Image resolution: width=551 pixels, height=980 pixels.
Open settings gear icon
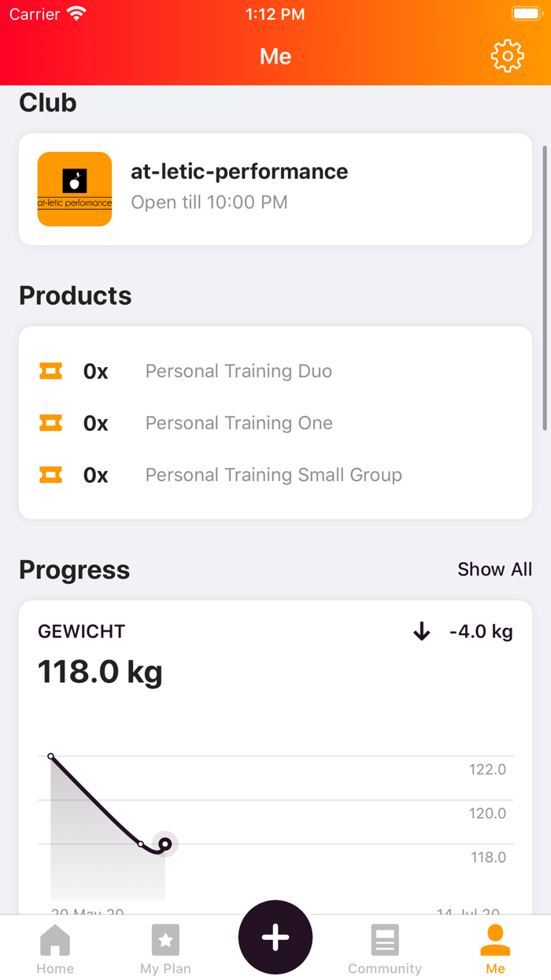click(507, 56)
